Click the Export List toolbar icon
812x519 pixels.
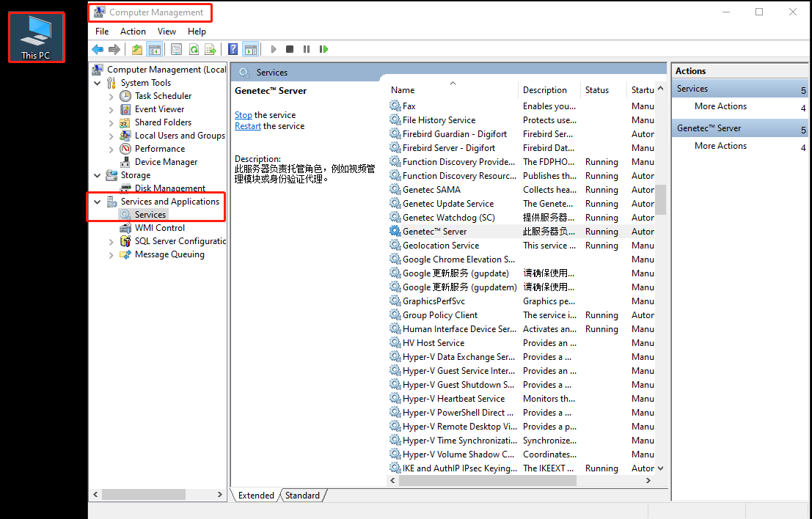click(211, 49)
